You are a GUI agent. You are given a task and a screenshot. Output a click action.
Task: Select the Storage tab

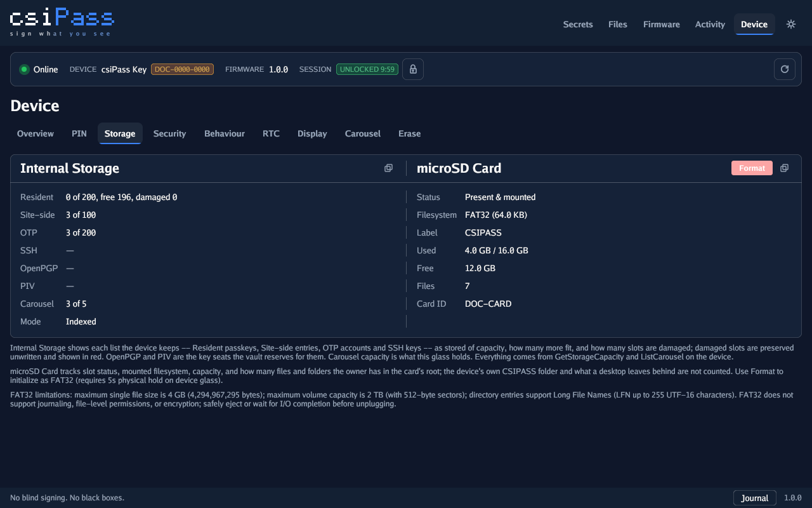point(120,133)
